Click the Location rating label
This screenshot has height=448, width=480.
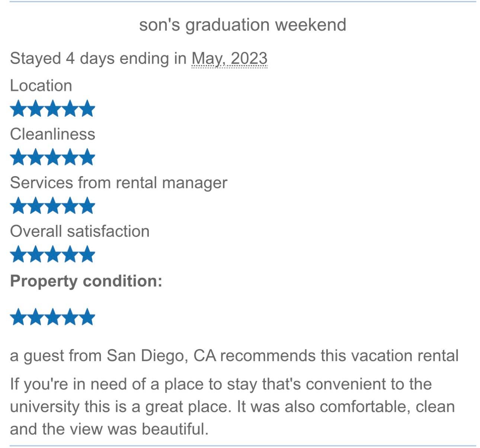41,86
